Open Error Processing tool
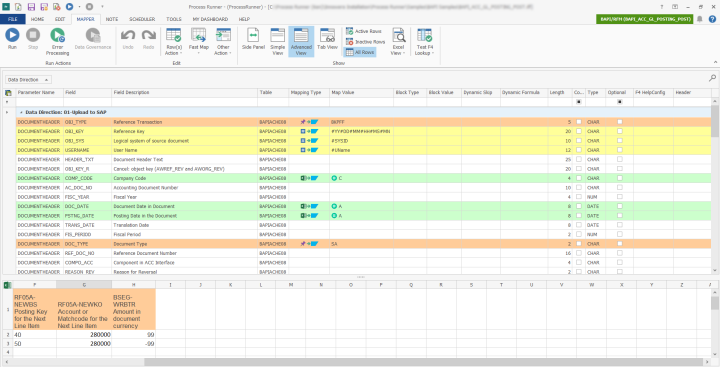720x367 pixels. (x=57, y=41)
